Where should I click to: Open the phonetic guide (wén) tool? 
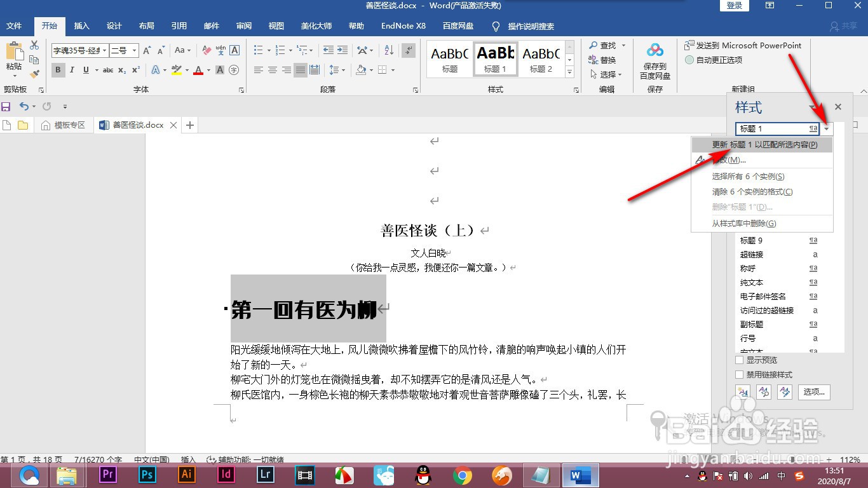220,50
